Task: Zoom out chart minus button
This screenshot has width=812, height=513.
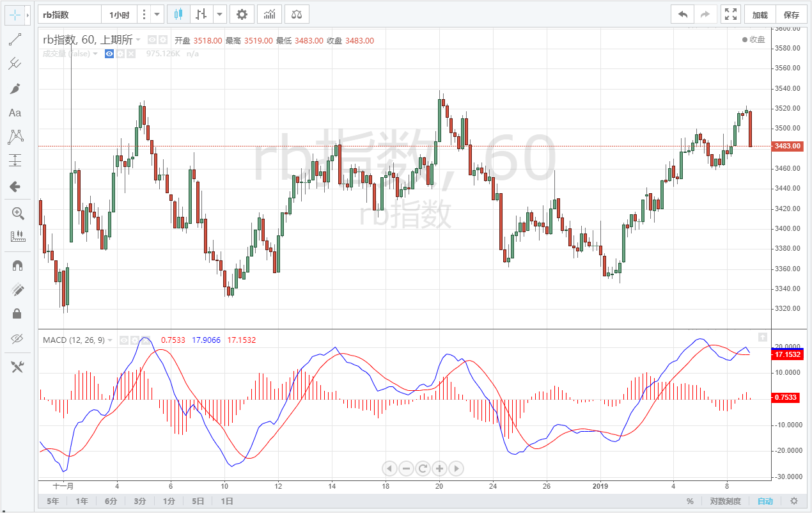Action: point(406,468)
